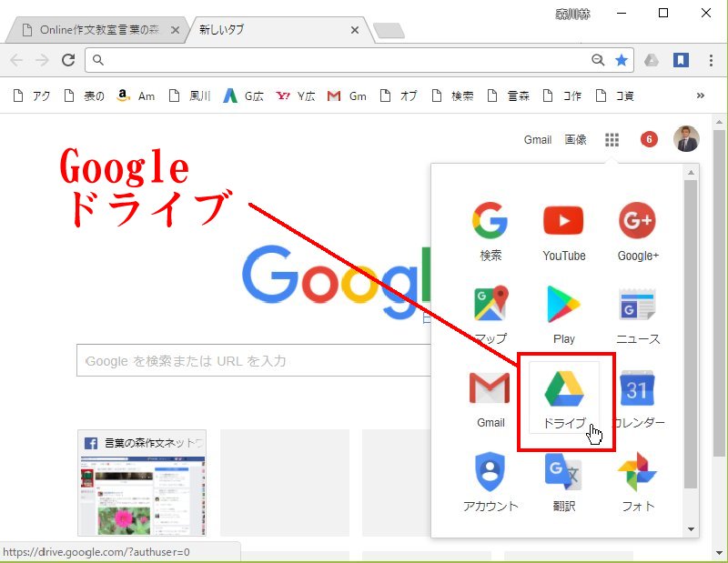Open the 表の bookmark

click(84, 96)
